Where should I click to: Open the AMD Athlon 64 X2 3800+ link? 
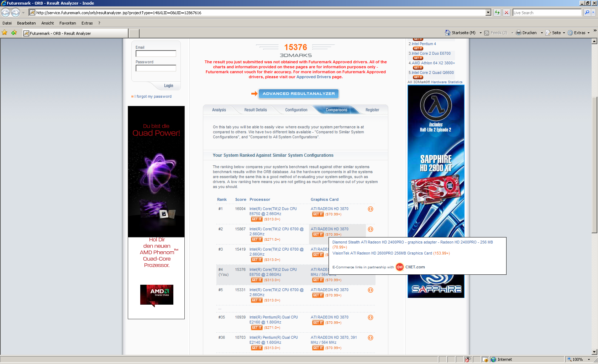(x=433, y=63)
